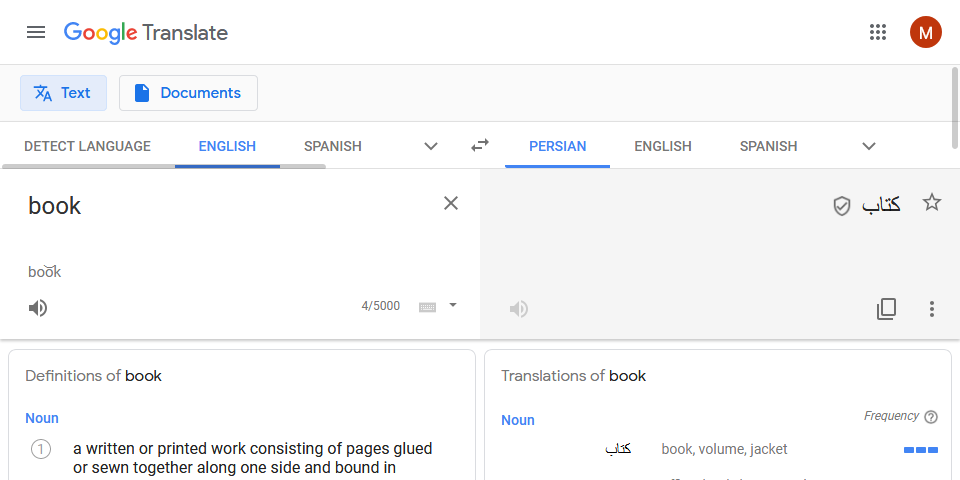Open input tools dropdown arrow
The width and height of the screenshot is (960, 480).
[453, 304]
